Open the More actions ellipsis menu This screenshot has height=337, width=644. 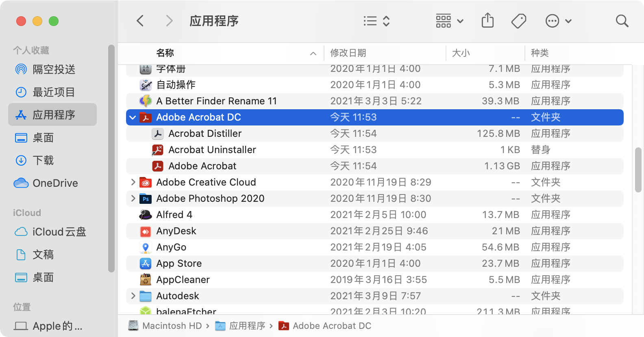[x=558, y=21]
